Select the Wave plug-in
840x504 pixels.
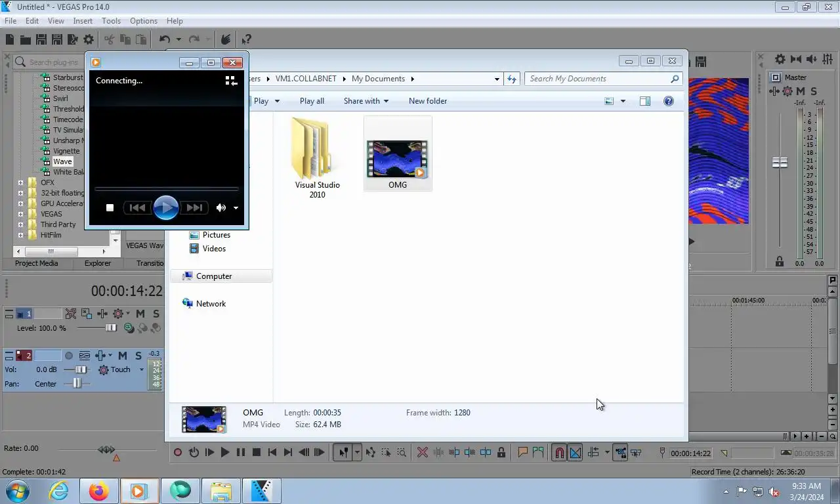62,161
